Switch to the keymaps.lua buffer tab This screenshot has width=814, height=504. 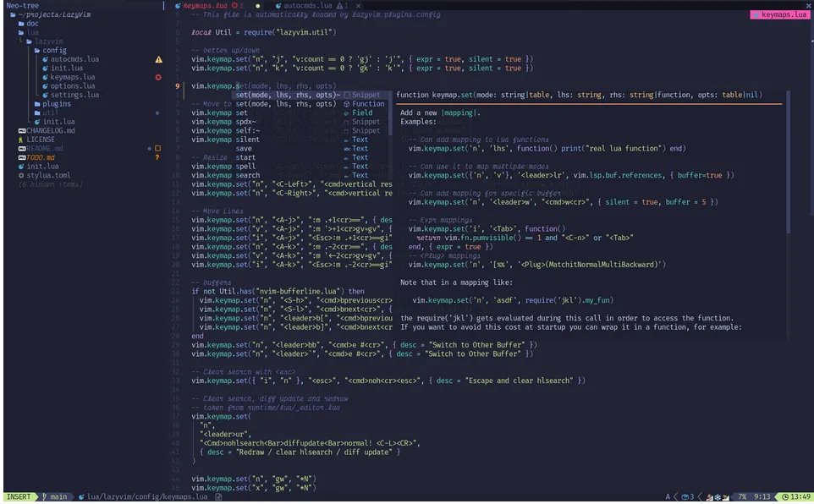coord(205,6)
